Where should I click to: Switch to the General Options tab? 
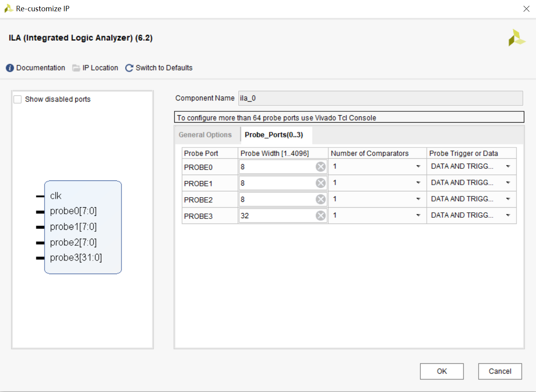point(205,135)
